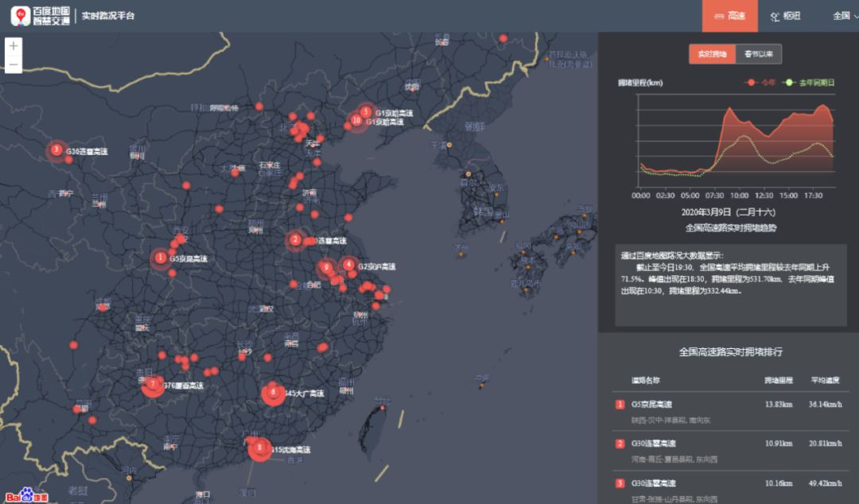Click 13.83km congestion value
This screenshot has height=504, width=859.
(x=779, y=405)
